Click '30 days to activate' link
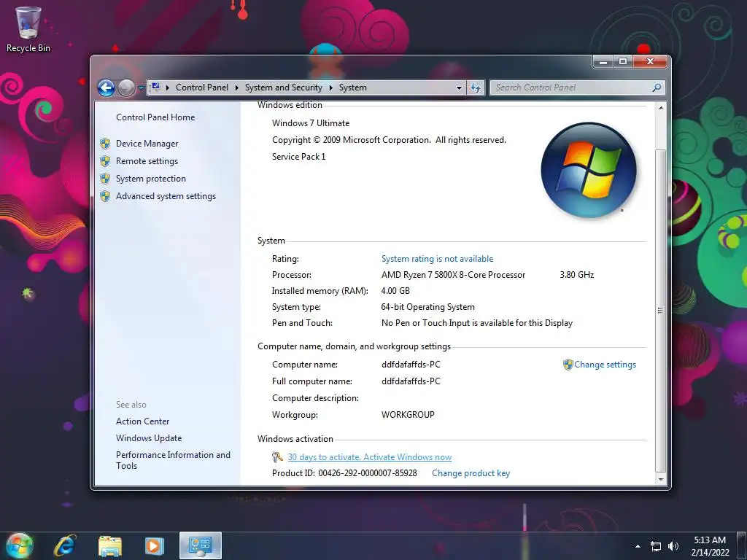 coord(370,457)
